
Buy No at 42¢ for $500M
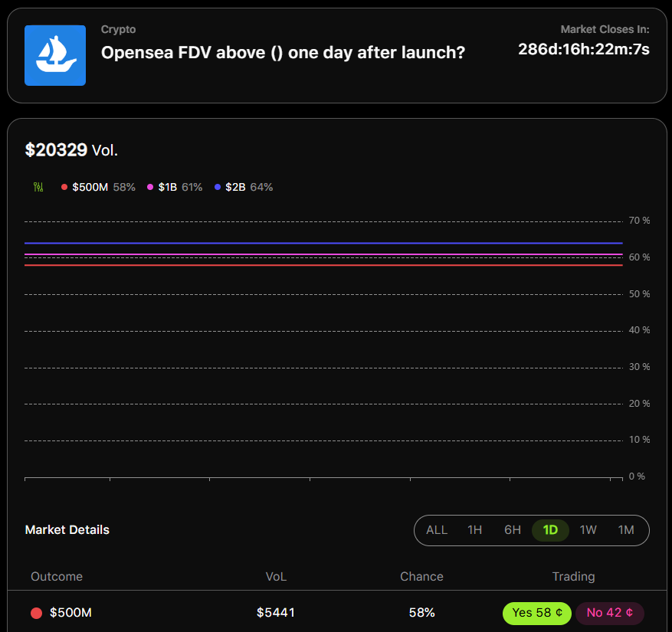[x=609, y=613]
